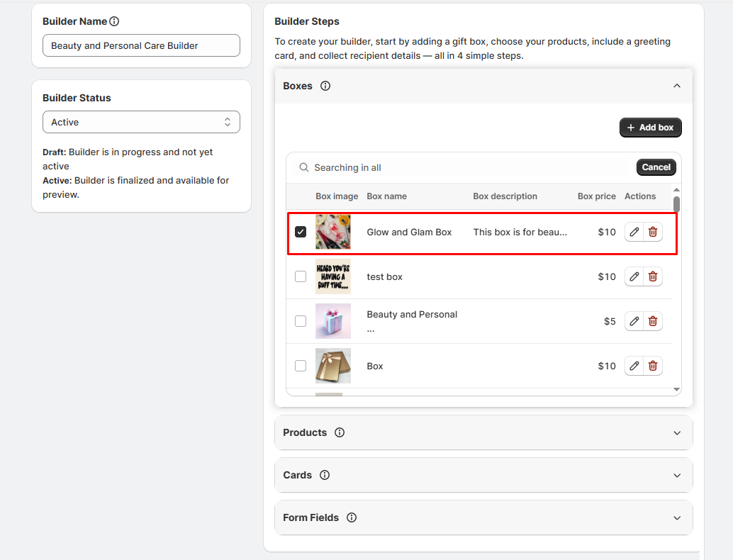Cancel the box search
The image size is (733, 560).
656,167
